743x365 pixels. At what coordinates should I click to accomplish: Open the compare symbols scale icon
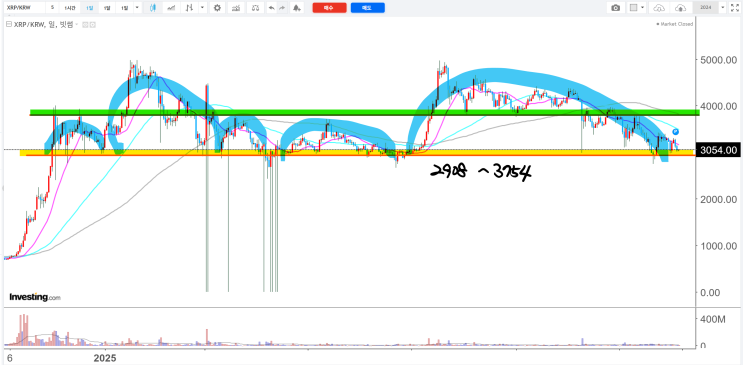coord(255,8)
